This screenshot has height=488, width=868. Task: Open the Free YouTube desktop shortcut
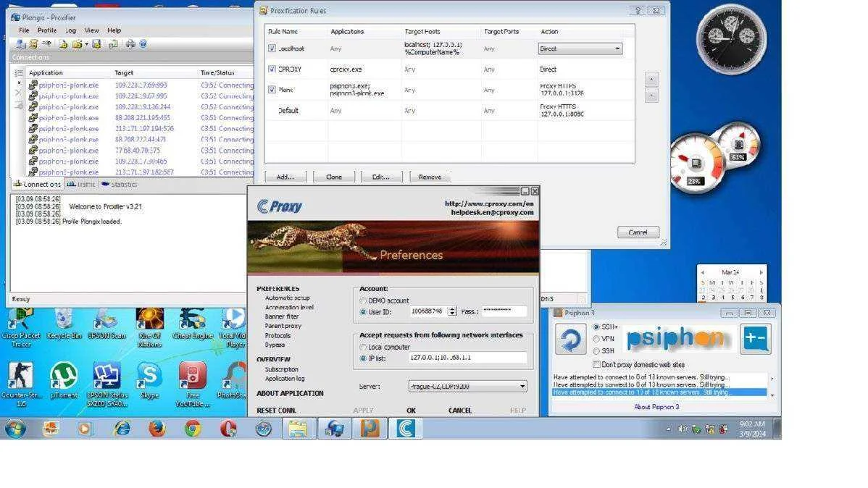point(192,384)
